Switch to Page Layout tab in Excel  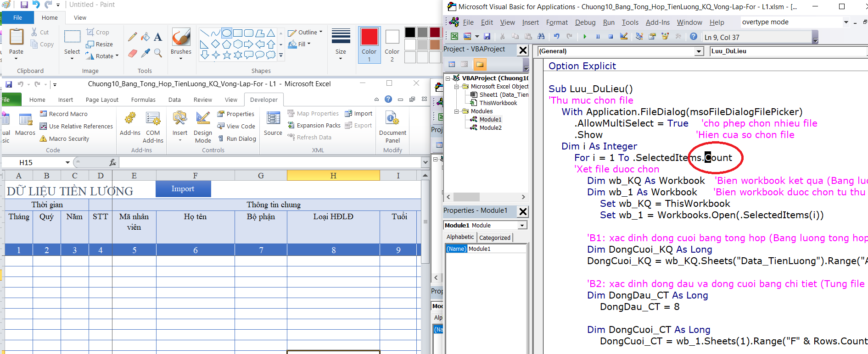click(x=102, y=100)
